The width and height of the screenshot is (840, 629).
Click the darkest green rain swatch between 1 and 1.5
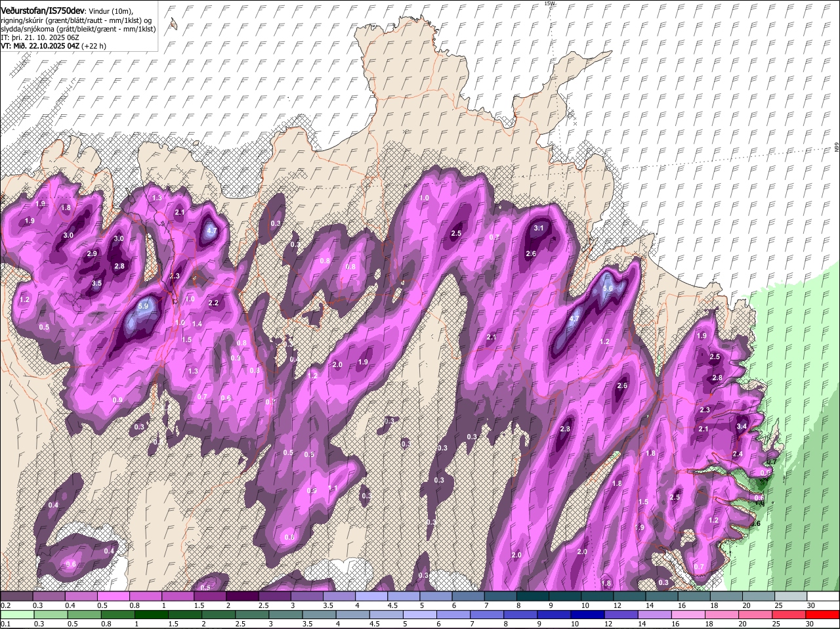tap(151, 615)
